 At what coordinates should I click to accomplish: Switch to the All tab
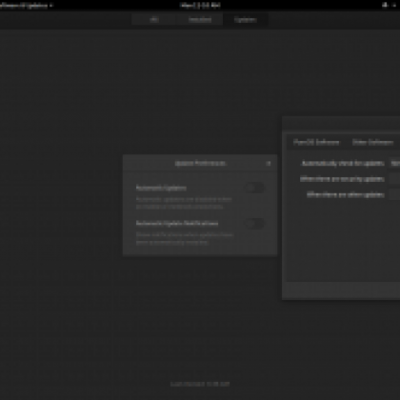click(154, 20)
